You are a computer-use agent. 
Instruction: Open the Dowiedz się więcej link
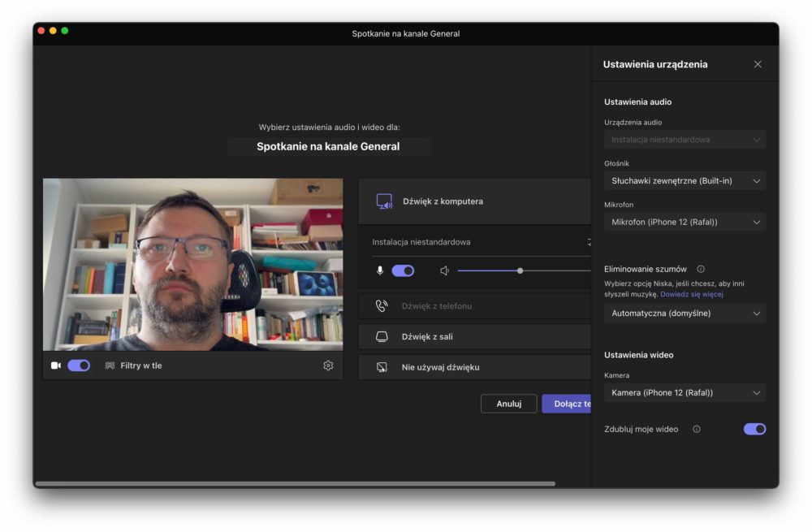691,294
